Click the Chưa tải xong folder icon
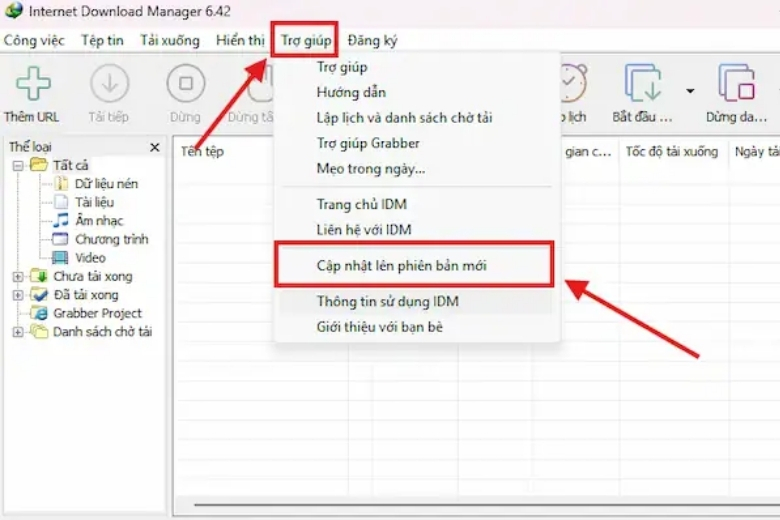 [x=38, y=276]
